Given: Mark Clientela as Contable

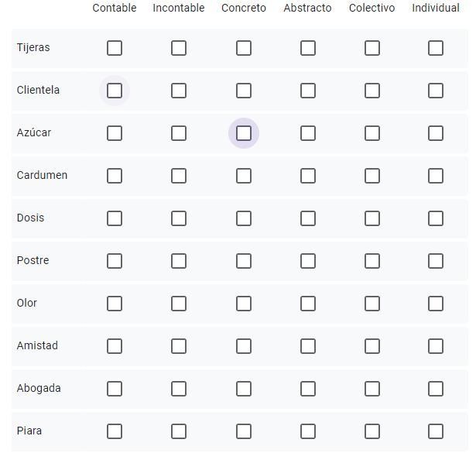Looking at the screenshot, I should (115, 91).
